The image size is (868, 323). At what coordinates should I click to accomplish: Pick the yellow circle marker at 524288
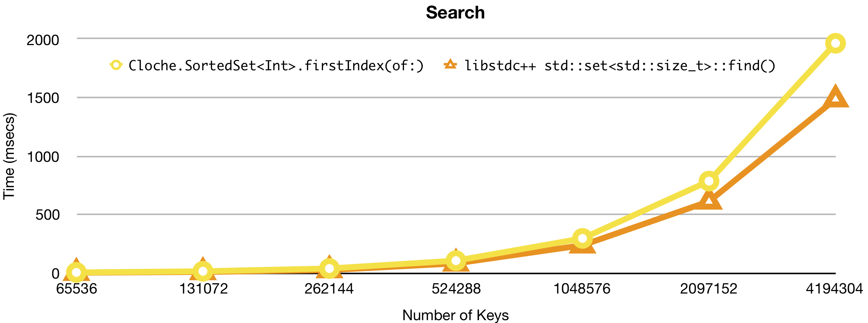pyautogui.click(x=456, y=261)
